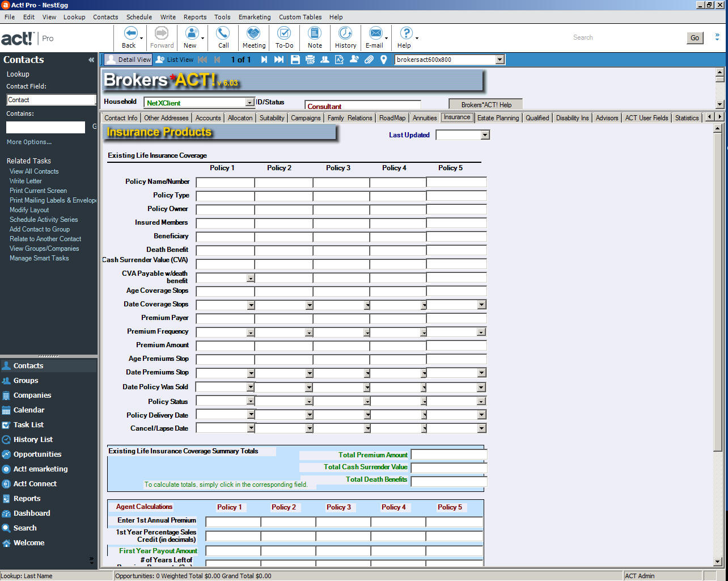The height and width of the screenshot is (581, 728).
Task: Click Manage Smart Tasks link
Action: tap(39, 258)
